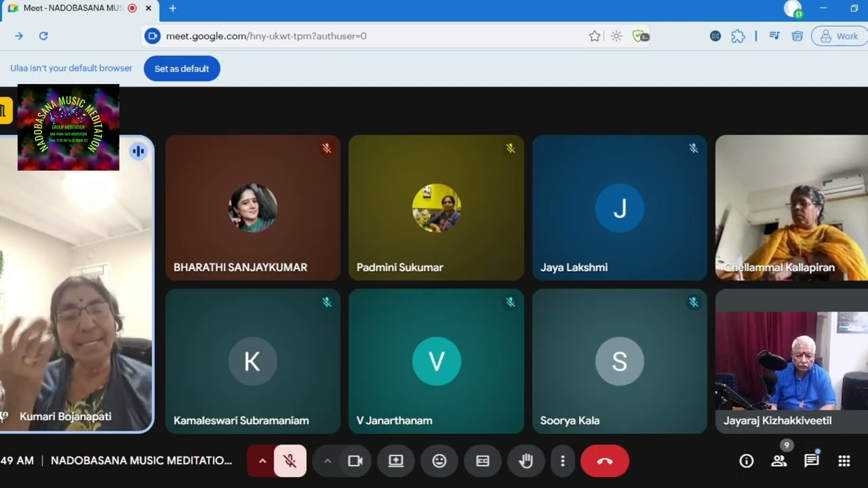Leave the call with the red hang-up button

click(605, 461)
